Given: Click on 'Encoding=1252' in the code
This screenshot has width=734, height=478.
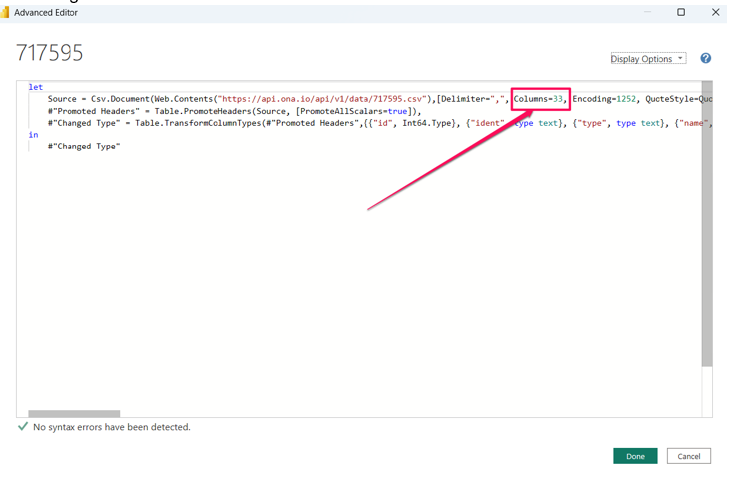Looking at the screenshot, I should tap(604, 99).
